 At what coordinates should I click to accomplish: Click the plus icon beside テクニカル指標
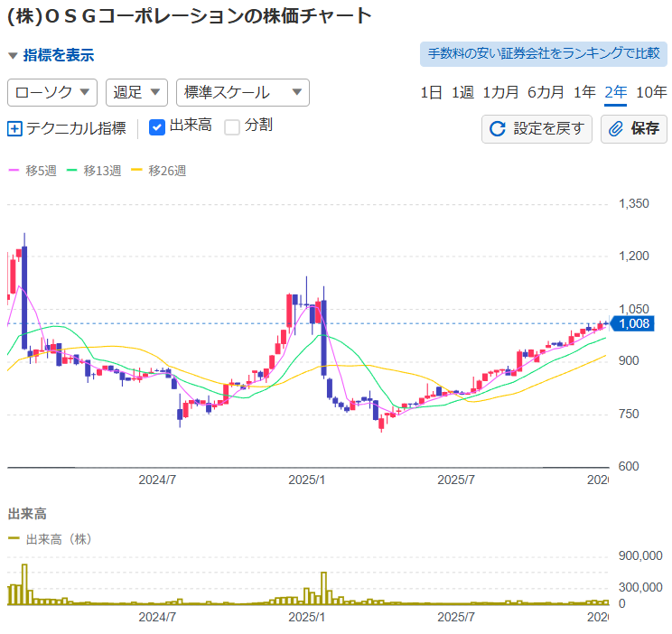tap(14, 128)
